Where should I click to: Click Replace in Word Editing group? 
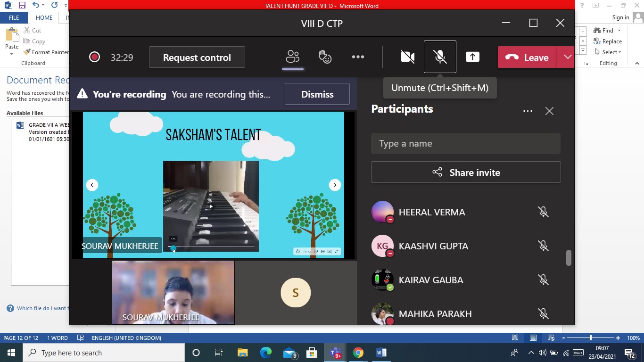pyautogui.click(x=608, y=41)
